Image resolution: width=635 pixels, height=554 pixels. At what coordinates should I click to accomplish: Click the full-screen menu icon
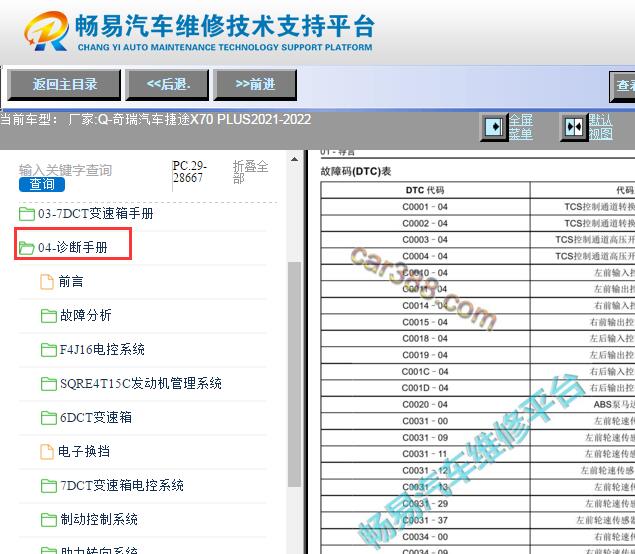(x=494, y=127)
